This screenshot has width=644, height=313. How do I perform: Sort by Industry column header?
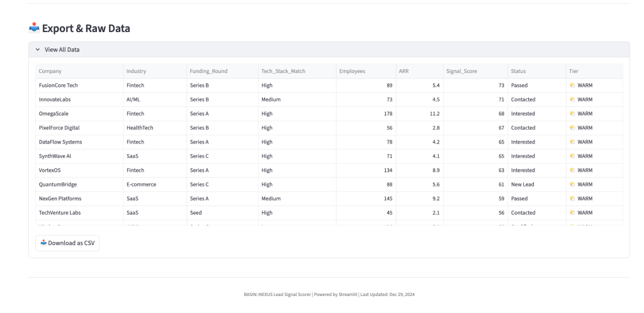click(136, 71)
